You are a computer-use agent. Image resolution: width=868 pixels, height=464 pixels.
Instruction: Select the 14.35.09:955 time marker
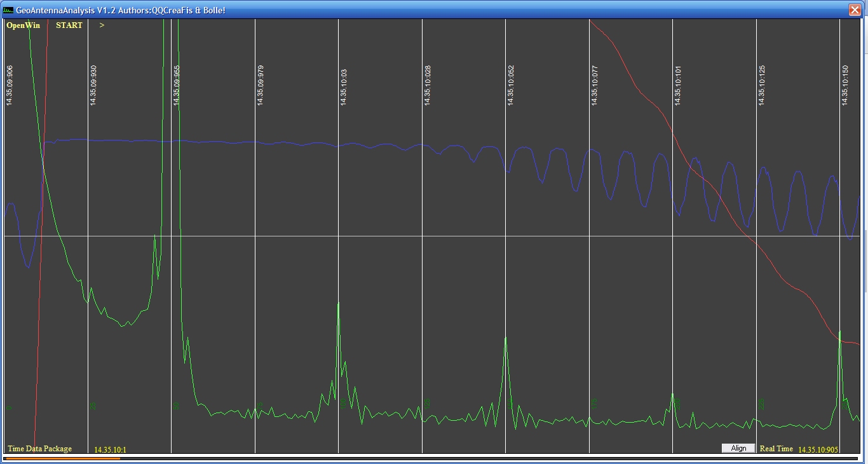click(x=177, y=85)
